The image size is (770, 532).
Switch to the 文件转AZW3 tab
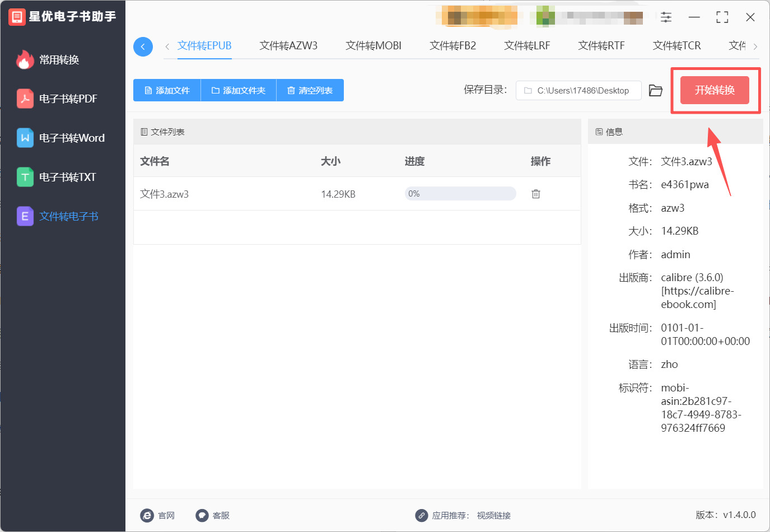tap(288, 46)
